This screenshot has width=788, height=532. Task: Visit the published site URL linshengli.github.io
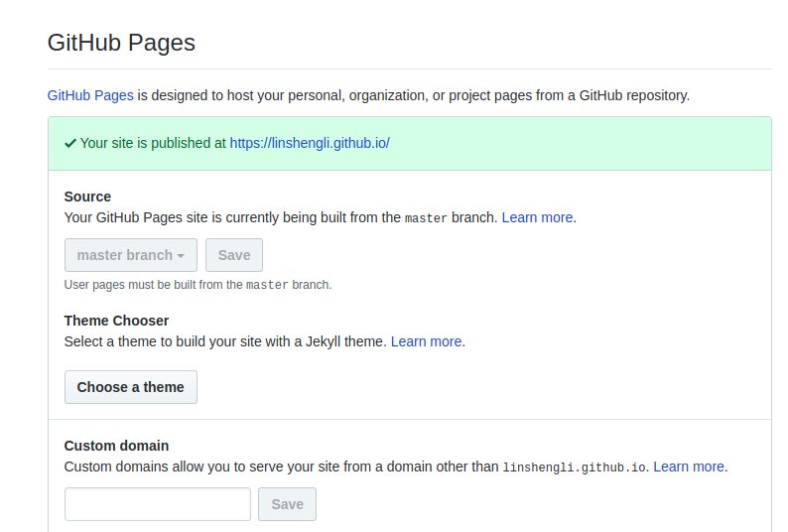coord(310,143)
